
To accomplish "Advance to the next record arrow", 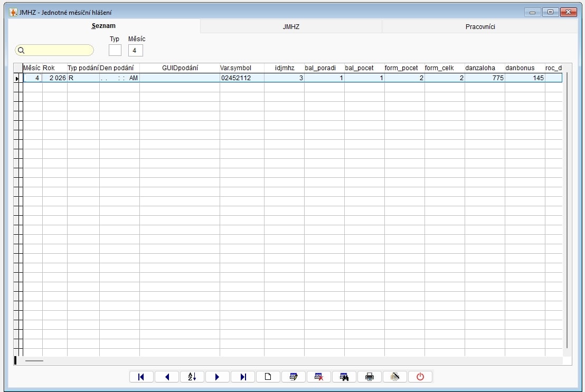I will coord(218,377).
